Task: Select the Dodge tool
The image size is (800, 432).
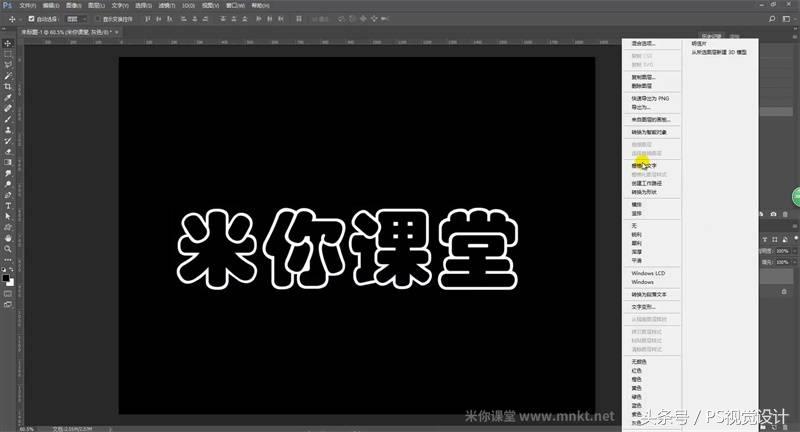Action: pyautogui.click(x=8, y=184)
